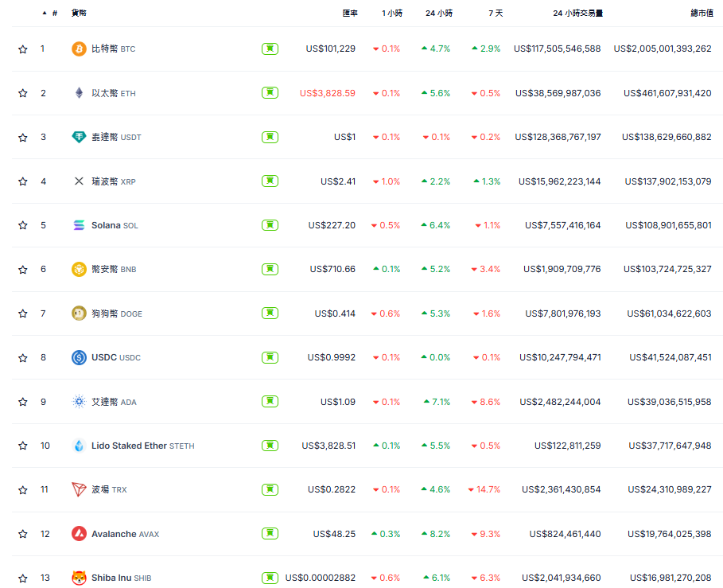
Task: Click the Shiba Inu SHIB icon
Action: (79, 578)
